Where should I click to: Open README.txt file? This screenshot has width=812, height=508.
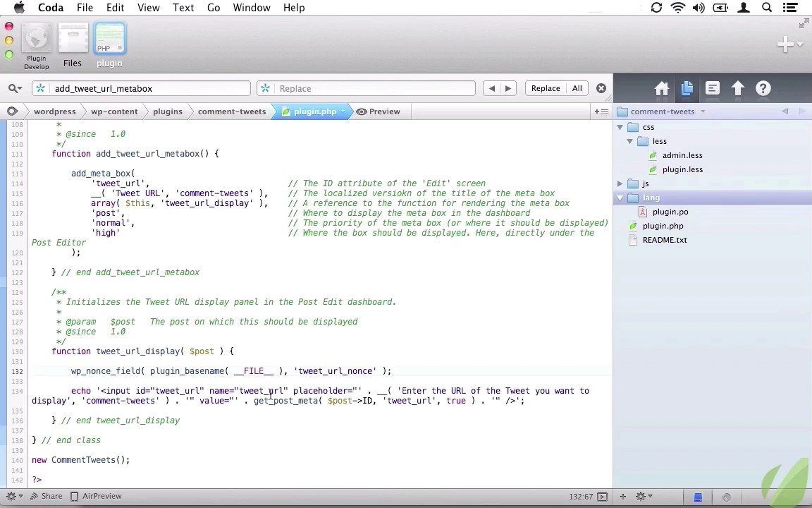(x=665, y=240)
